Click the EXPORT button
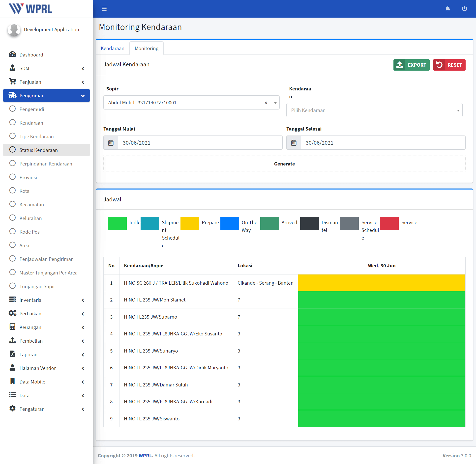Viewport: 476px width, 464px height. point(411,65)
